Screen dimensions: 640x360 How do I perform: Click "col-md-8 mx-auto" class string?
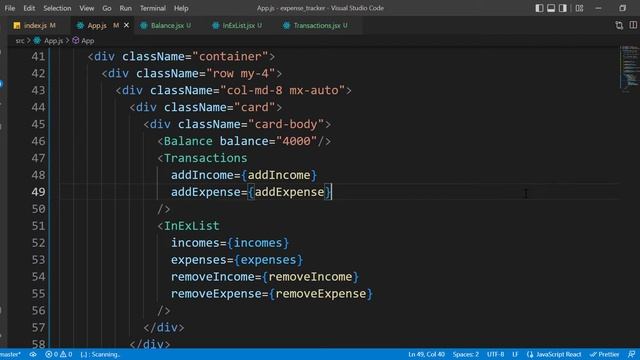coord(282,90)
